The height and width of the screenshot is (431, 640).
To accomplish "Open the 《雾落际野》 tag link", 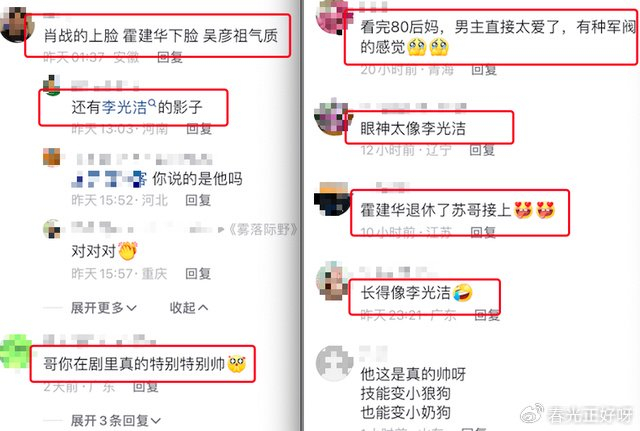I will 263,230.
